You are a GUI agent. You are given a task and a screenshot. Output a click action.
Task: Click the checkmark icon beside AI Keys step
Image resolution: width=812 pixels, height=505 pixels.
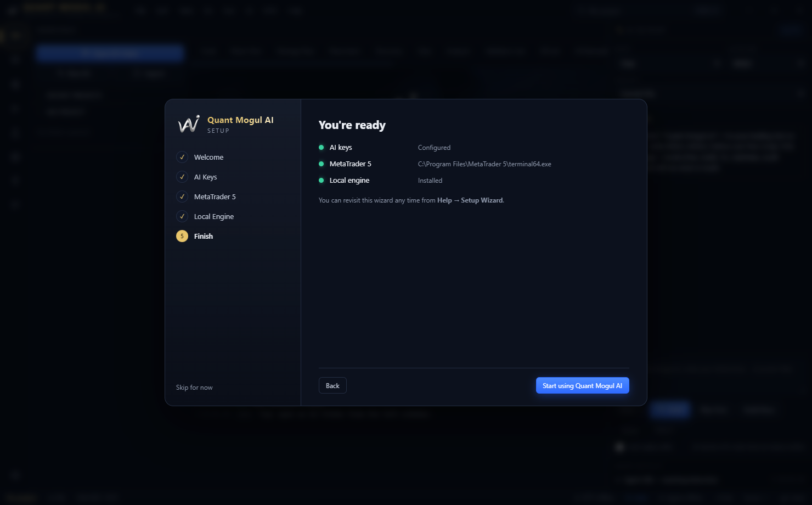click(x=182, y=177)
